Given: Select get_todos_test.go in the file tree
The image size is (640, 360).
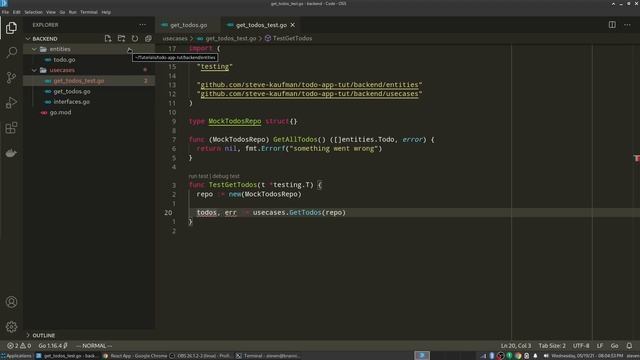Looking at the screenshot, I should [79, 81].
